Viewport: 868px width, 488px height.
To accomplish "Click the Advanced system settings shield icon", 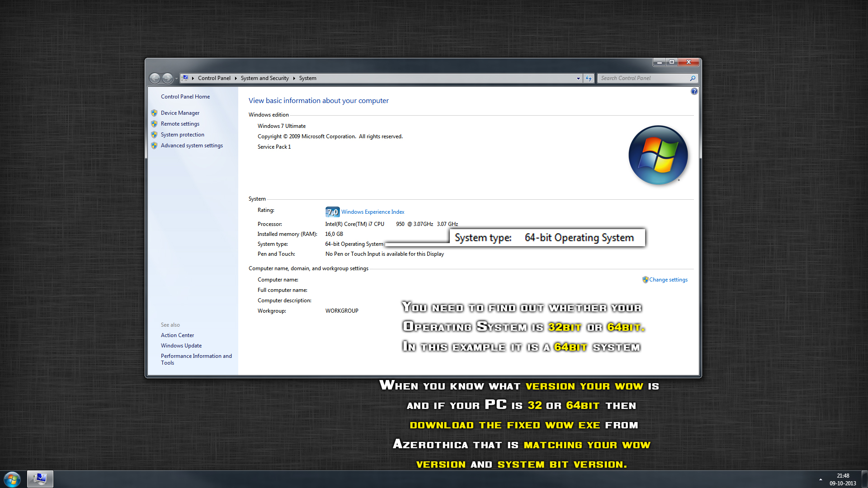I will pos(154,145).
